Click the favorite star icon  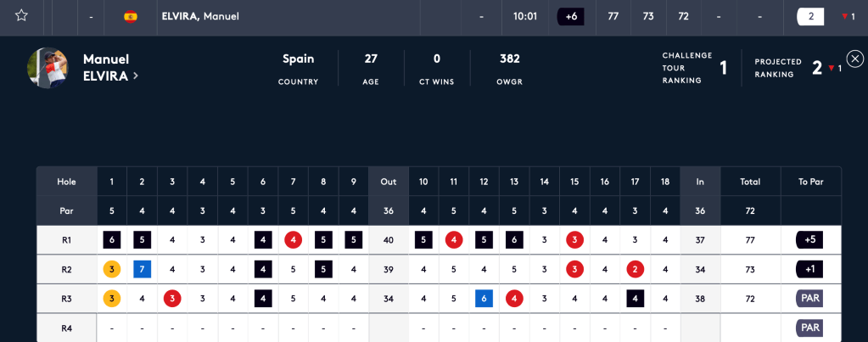click(21, 16)
